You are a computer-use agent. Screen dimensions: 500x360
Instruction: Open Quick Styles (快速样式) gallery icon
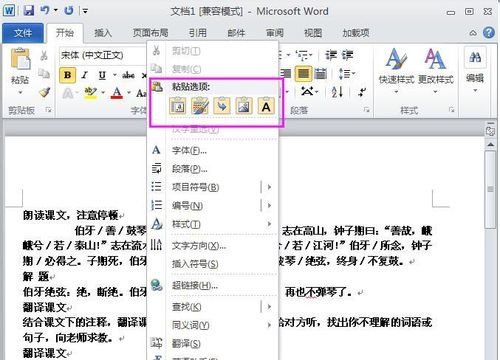coord(396,59)
